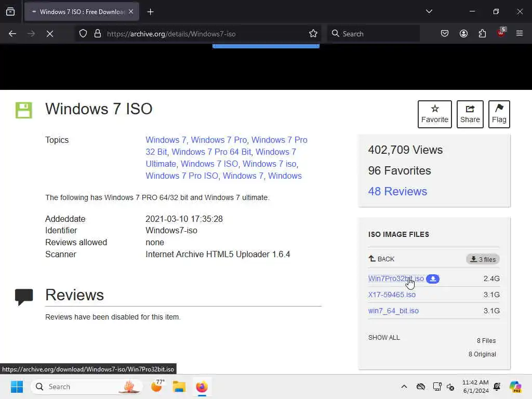Close the Windows 7 ISO tab

coord(131,11)
